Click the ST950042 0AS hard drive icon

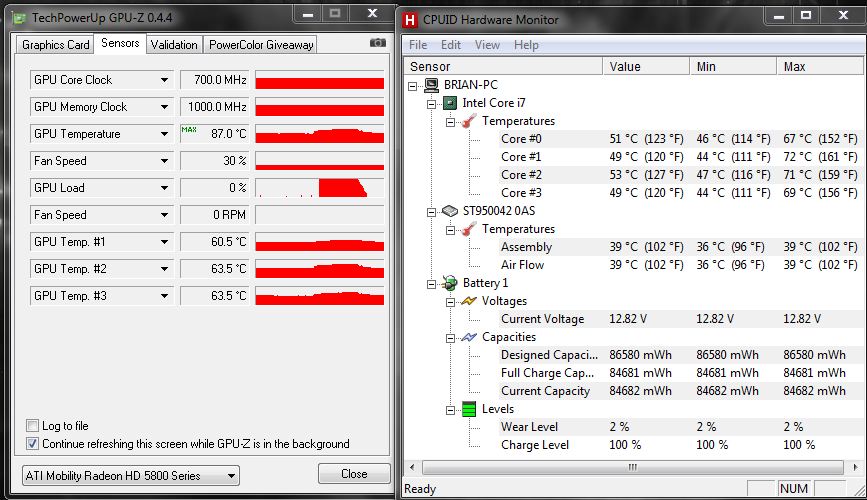tap(450, 211)
